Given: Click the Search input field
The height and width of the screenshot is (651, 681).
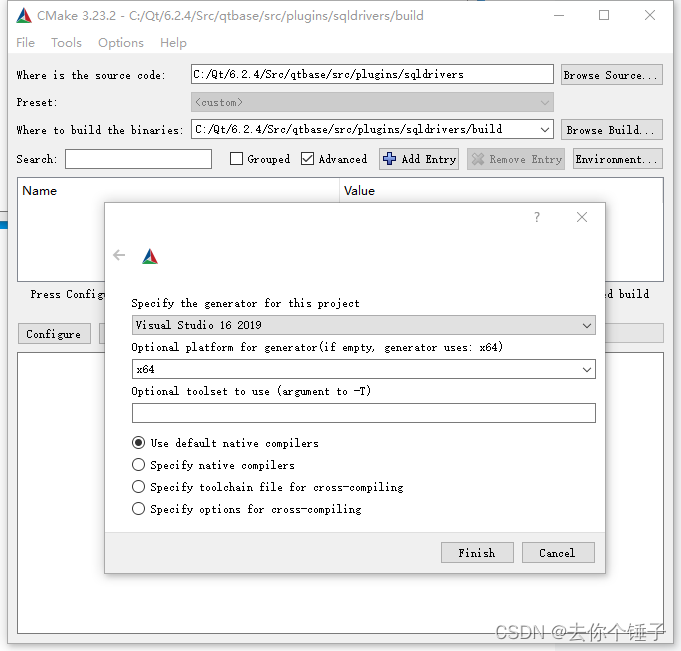Looking at the screenshot, I should [x=138, y=159].
